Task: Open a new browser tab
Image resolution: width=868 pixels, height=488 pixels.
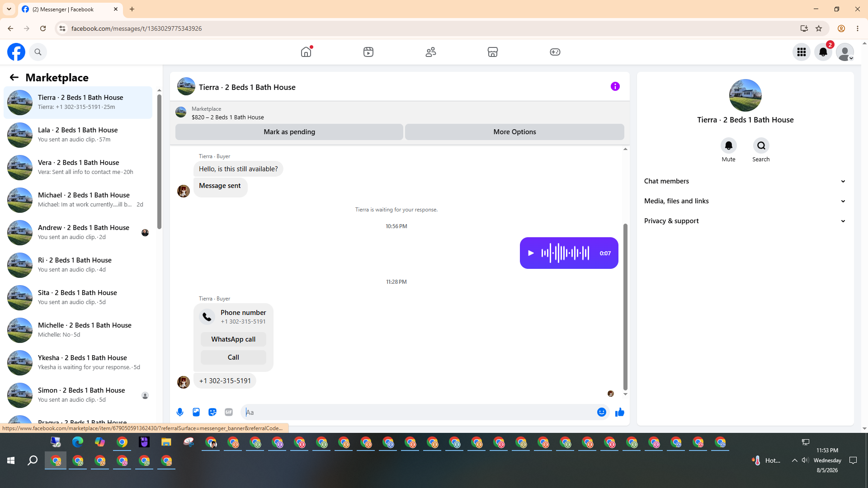Action: [132, 9]
